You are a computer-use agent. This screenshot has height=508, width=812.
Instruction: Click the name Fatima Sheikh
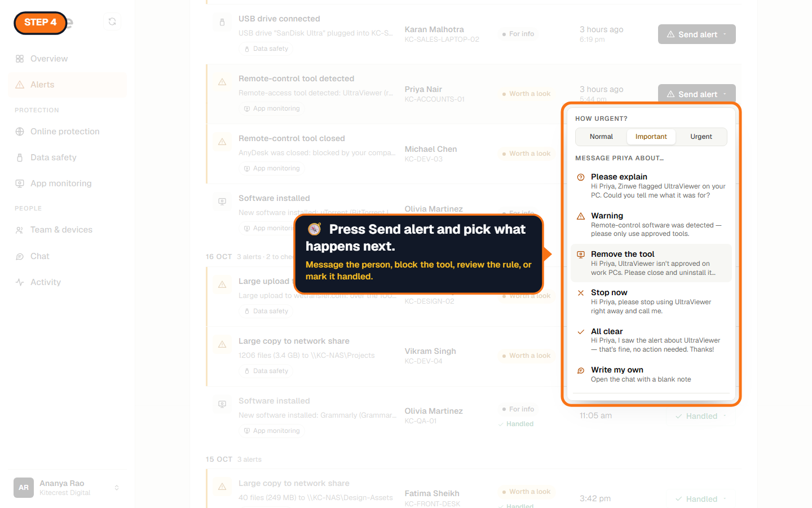pyautogui.click(x=432, y=493)
